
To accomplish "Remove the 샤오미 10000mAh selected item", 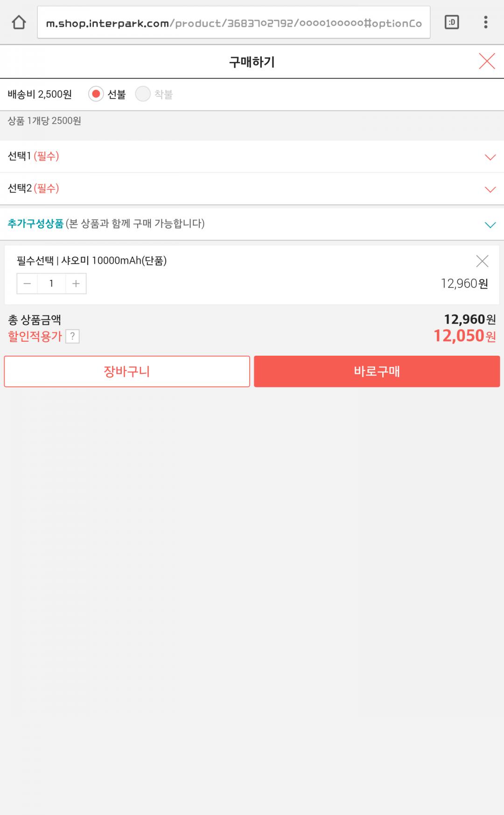I will [x=482, y=261].
